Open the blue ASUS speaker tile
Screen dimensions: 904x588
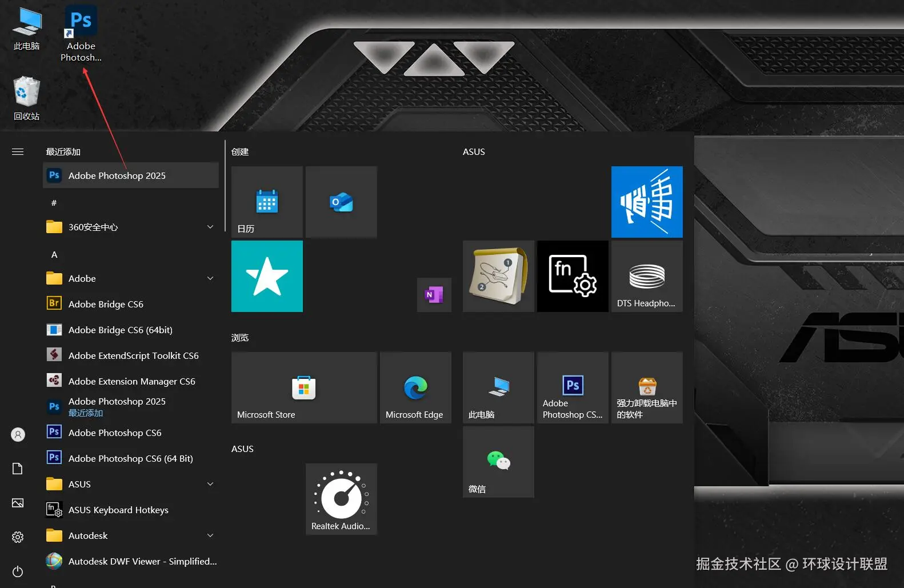click(647, 202)
